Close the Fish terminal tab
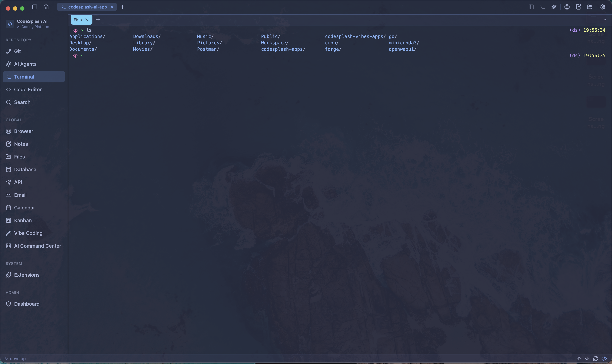The width and height of the screenshot is (612, 364). click(87, 20)
